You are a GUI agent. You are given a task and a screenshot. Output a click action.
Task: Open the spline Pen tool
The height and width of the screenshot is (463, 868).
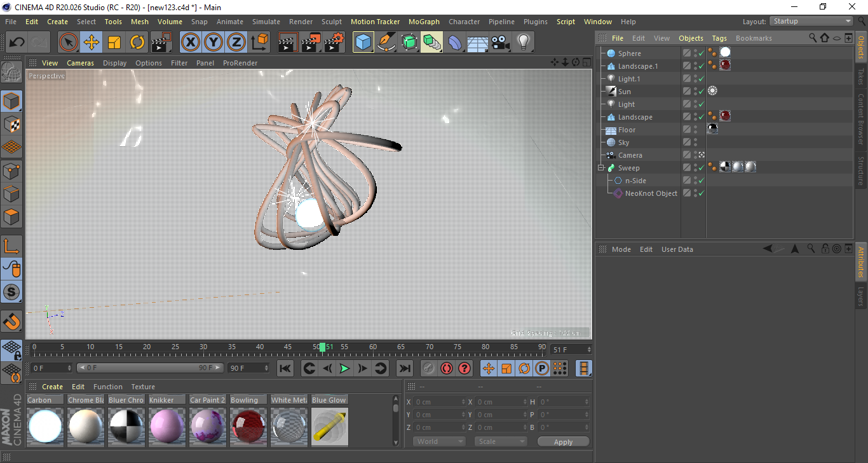tap(386, 43)
